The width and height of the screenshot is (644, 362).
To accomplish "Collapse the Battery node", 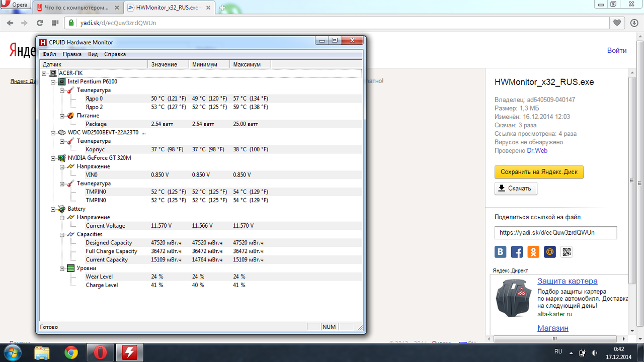I will [x=53, y=209].
